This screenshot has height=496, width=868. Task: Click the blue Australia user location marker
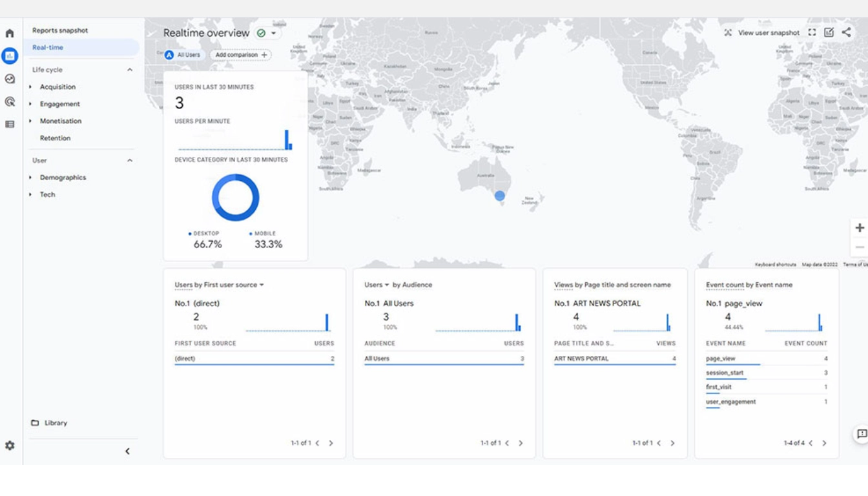tap(499, 195)
